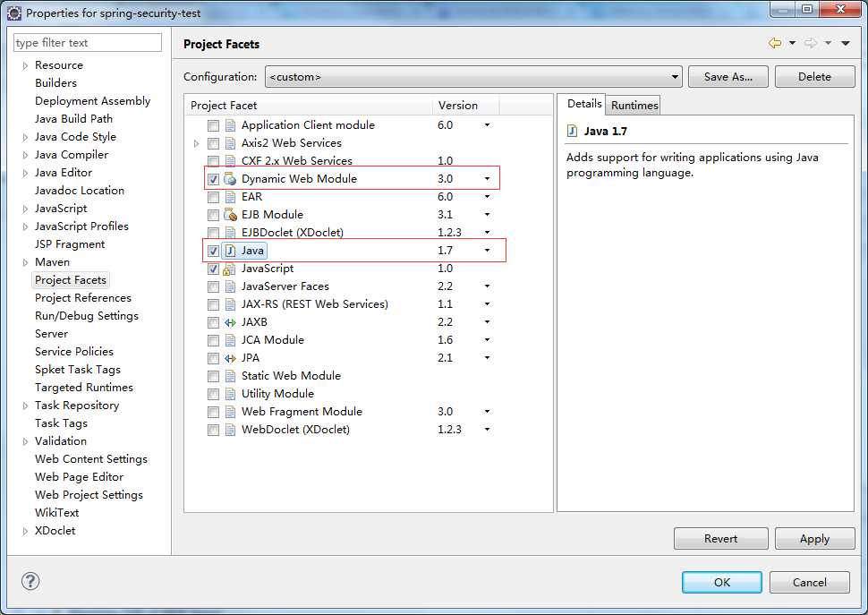Open EJB Module version dropdown
The image size is (868, 615).
(487, 214)
